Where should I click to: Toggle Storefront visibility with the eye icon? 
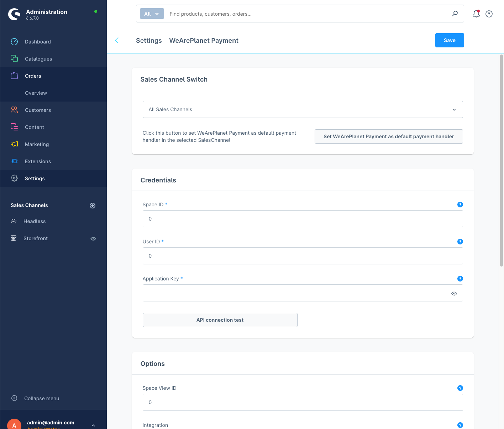[x=93, y=238]
